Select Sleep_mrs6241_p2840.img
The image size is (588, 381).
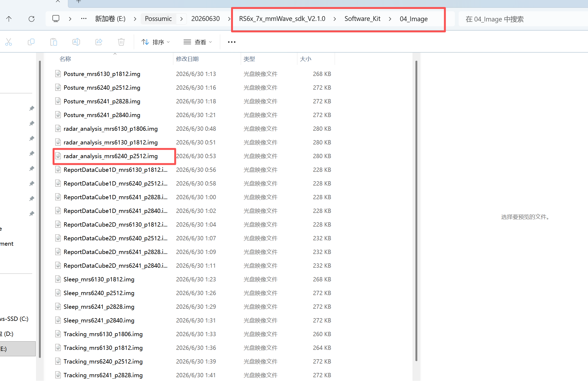coord(99,320)
